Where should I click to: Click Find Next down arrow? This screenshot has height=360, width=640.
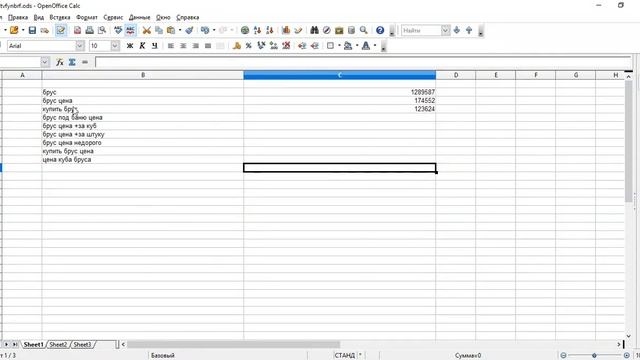pyautogui.click(x=457, y=30)
